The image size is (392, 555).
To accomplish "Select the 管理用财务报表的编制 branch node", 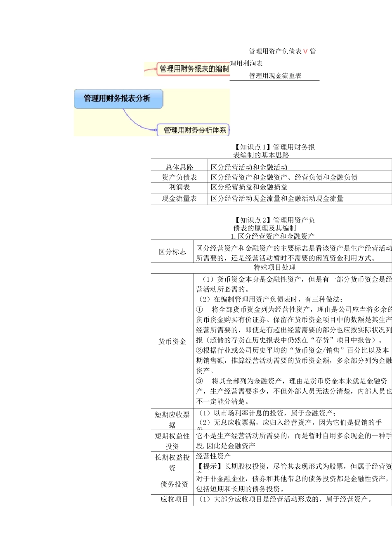I will (193, 69).
